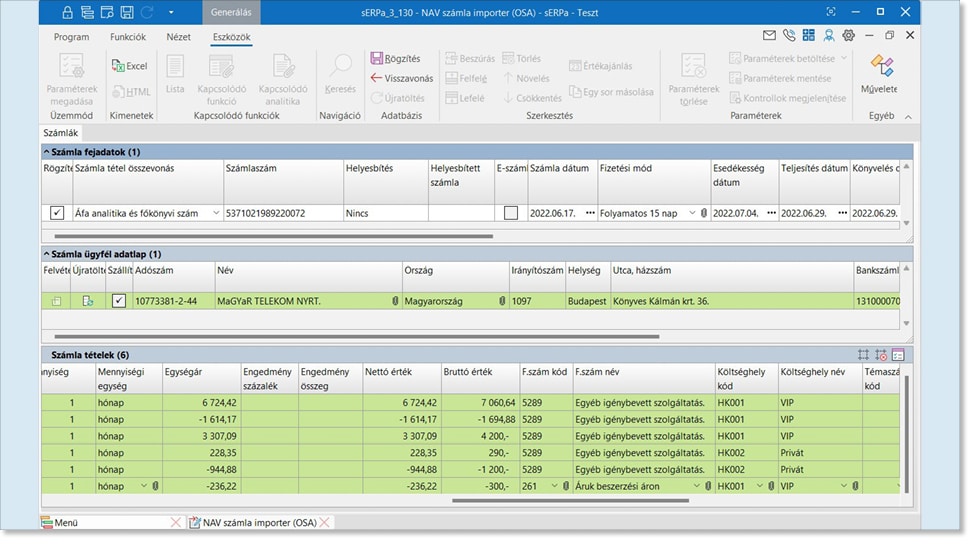Switch to the Nézet ribbon tab
Viewport: 980px width, 550px height.
pyautogui.click(x=178, y=37)
